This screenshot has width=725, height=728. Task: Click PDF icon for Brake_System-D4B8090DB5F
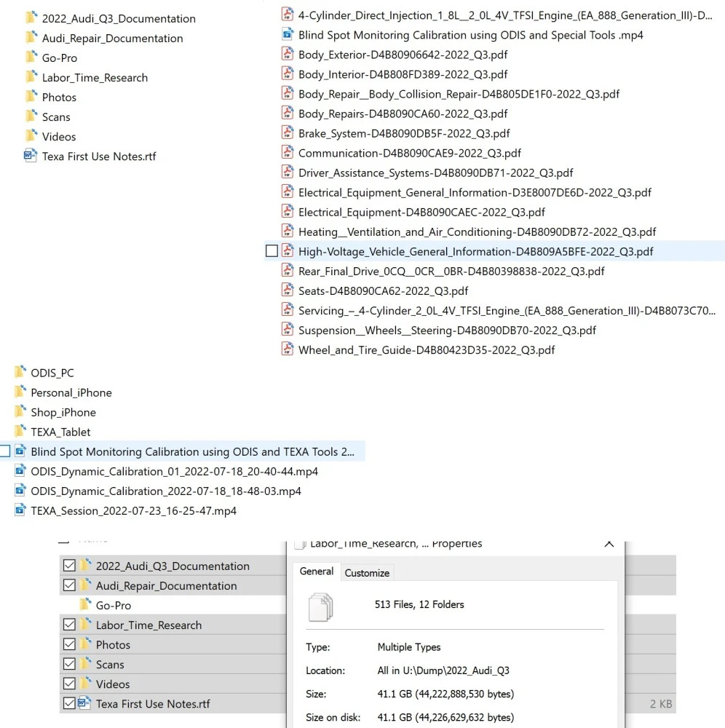click(288, 132)
